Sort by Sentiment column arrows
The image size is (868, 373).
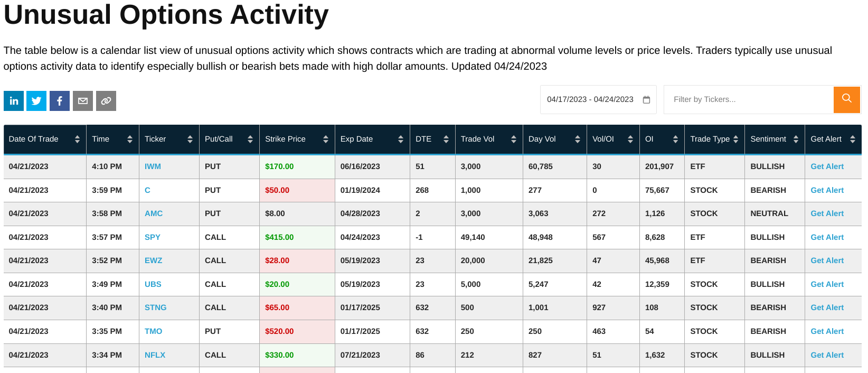point(796,139)
